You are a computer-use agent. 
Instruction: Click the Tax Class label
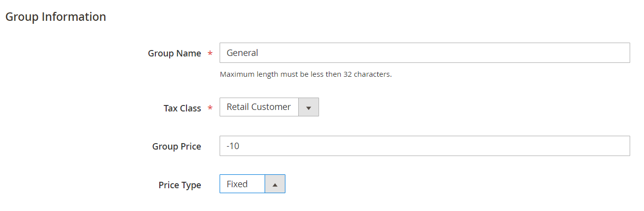(183, 108)
